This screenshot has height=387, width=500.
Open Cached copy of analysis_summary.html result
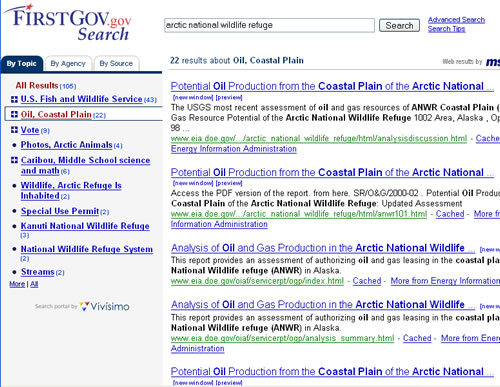(417, 338)
